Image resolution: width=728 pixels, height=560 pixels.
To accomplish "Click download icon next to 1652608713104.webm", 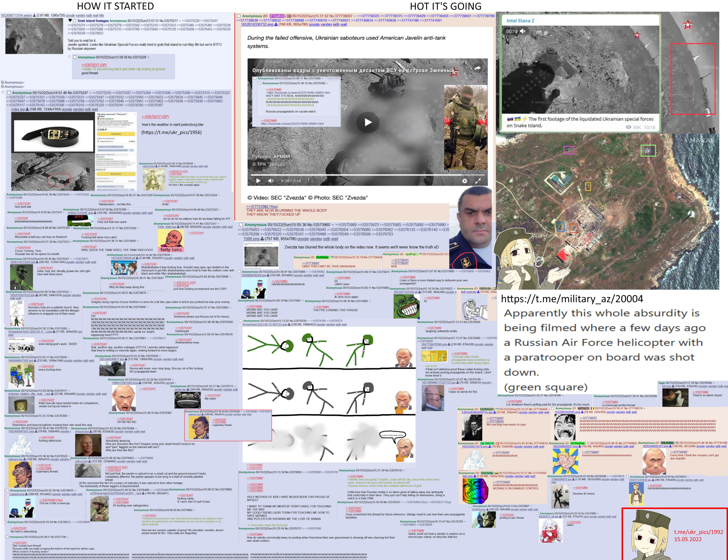I will coord(34,15).
